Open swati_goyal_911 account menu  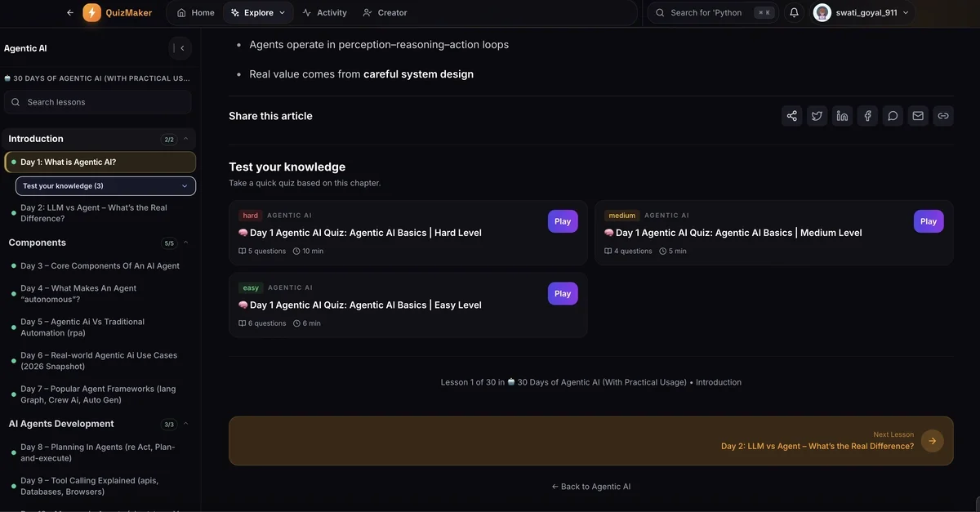click(x=862, y=12)
